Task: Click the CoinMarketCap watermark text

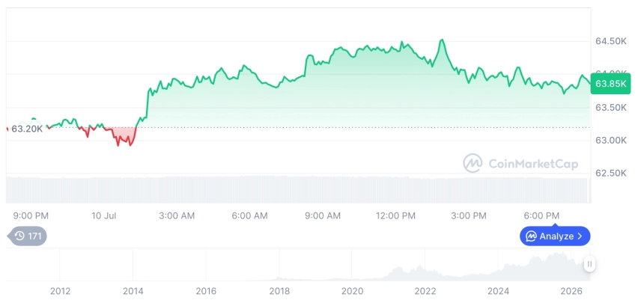Action: [533, 164]
